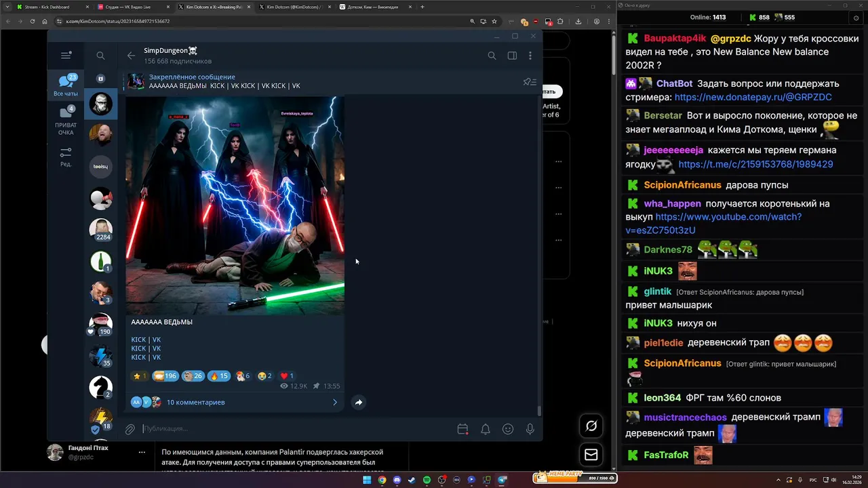Click the first 'KICK | VK' link line

(x=146, y=340)
